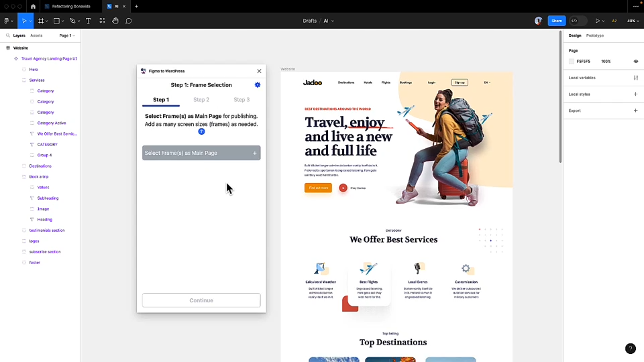Select the Comment tool
Viewport: 644px width, 362px height.
click(128, 21)
